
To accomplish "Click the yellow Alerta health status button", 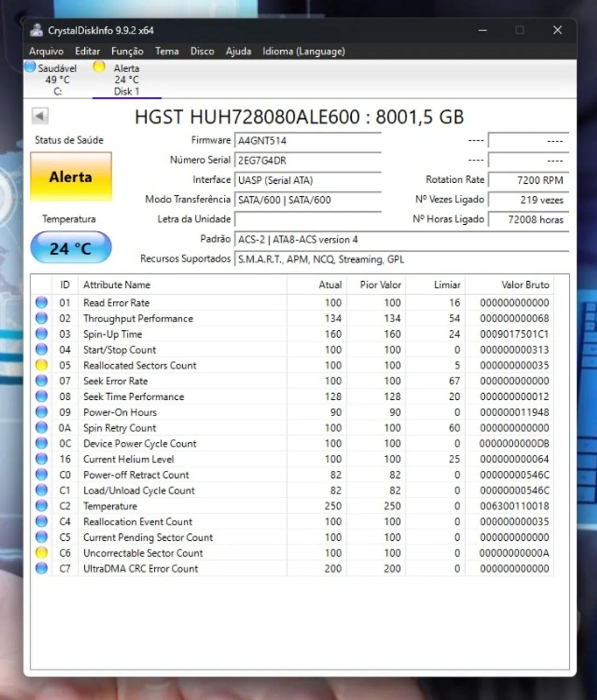I will 71,177.
